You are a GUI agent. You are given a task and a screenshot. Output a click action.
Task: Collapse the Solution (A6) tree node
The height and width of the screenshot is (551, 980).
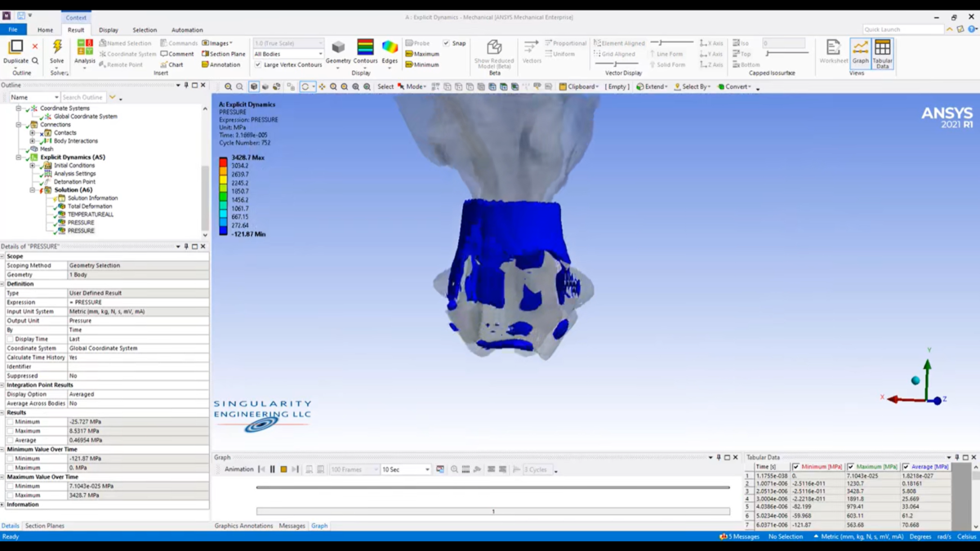(33, 190)
